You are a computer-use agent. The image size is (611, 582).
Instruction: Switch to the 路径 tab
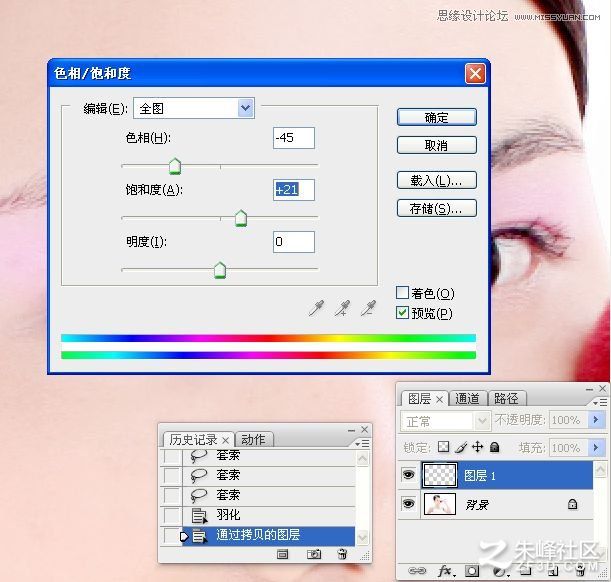(506, 399)
